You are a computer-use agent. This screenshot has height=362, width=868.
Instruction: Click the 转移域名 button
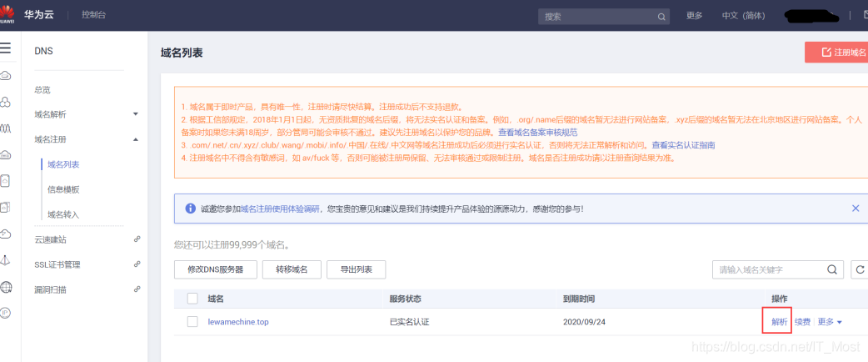pos(292,269)
